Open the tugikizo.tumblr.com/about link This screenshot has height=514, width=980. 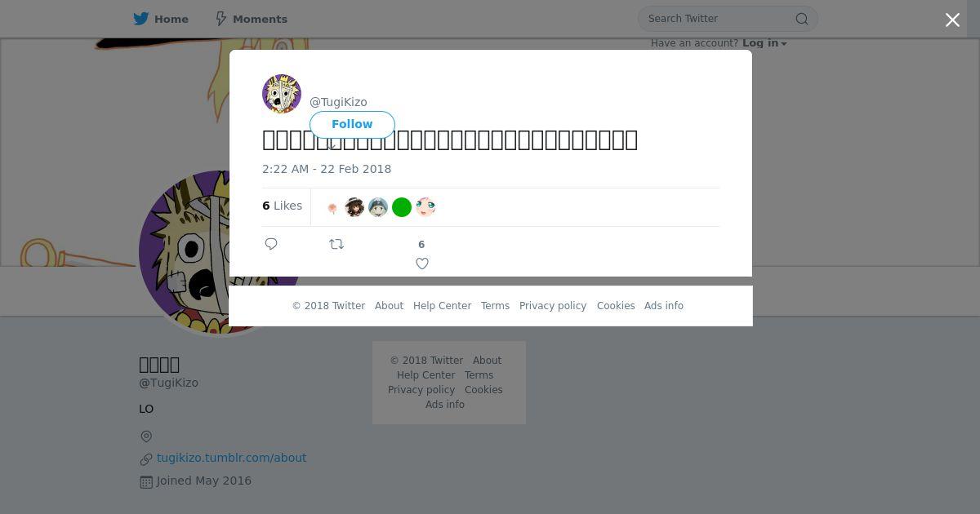pos(231,458)
